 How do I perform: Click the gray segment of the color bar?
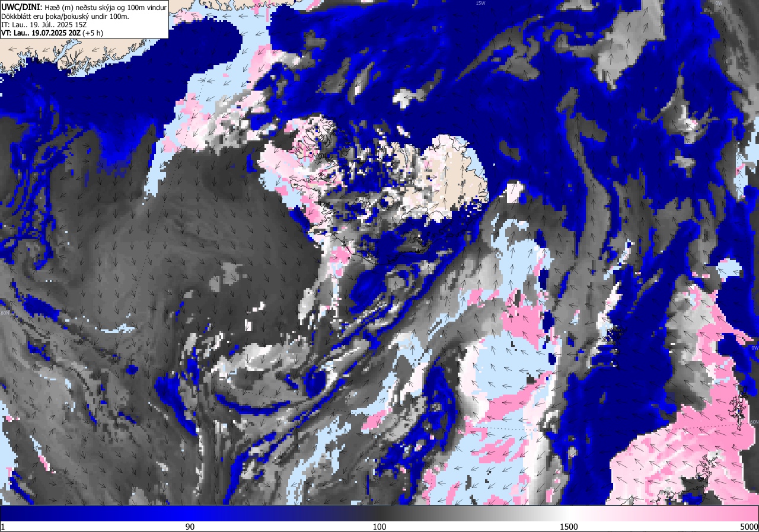click(x=474, y=513)
